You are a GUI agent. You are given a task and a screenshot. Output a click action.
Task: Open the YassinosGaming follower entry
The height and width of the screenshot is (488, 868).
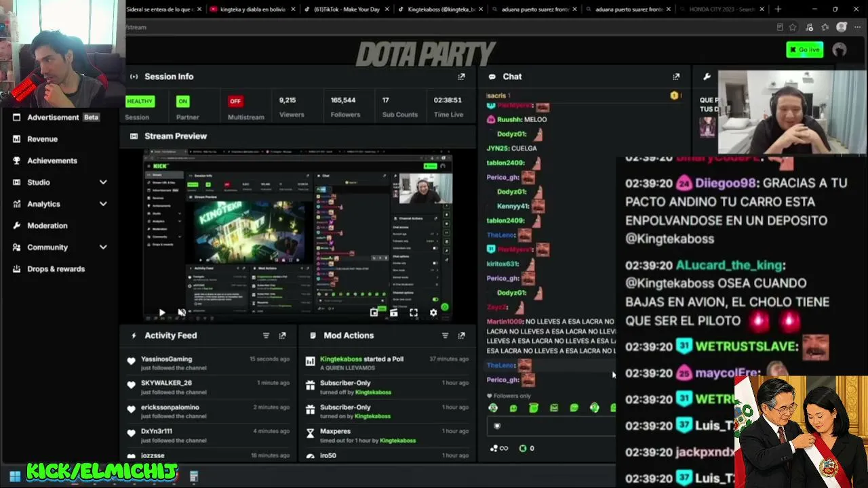pos(208,363)
